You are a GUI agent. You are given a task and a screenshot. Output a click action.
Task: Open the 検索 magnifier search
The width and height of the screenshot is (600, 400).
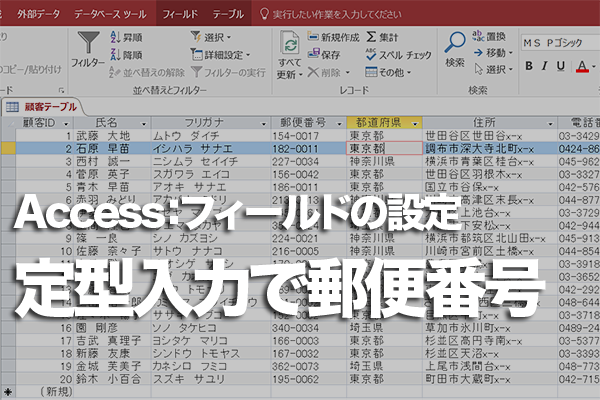point(455,49)
